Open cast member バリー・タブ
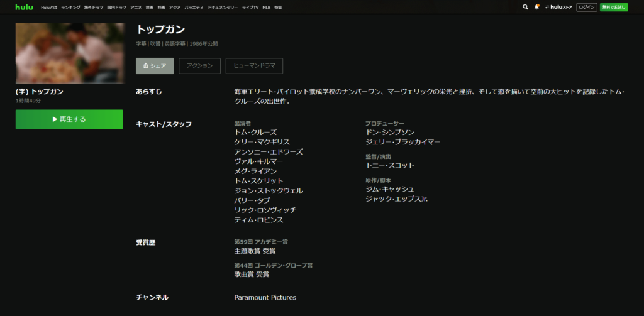 [x=252, y=200]
